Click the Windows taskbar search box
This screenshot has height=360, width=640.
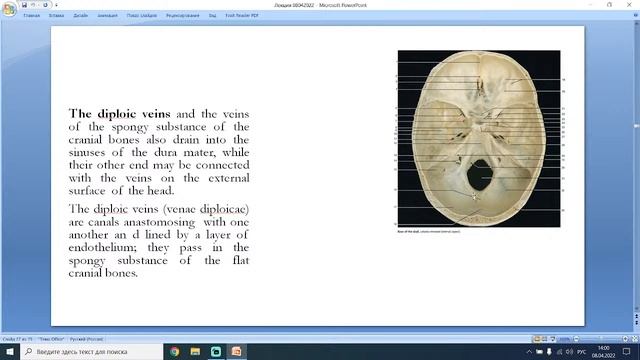(91, 351)
